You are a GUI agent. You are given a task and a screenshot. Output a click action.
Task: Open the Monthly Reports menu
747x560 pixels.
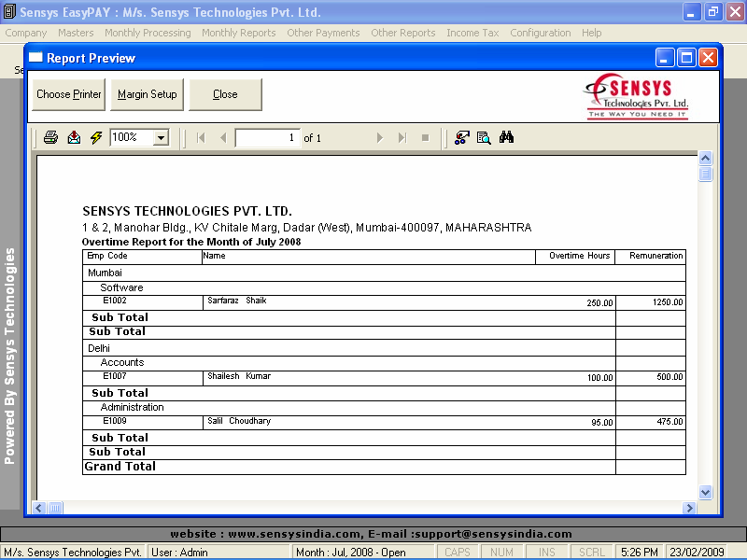point(239,33)
